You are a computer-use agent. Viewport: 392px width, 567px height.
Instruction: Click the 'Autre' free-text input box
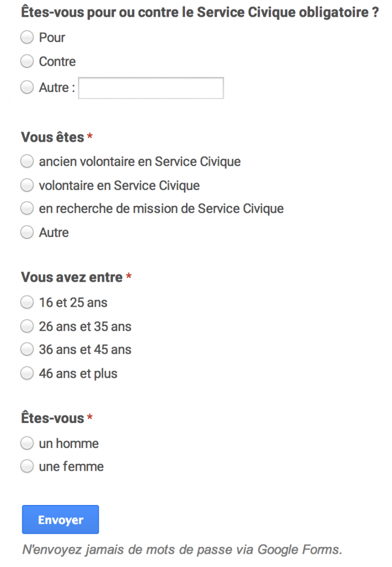[x=151, y=88]
